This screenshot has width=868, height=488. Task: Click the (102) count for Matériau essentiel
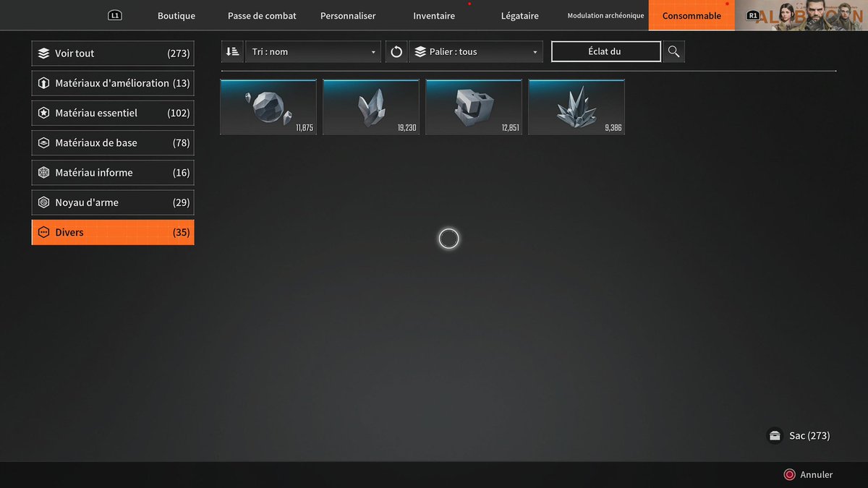click(x=179, y=113)
